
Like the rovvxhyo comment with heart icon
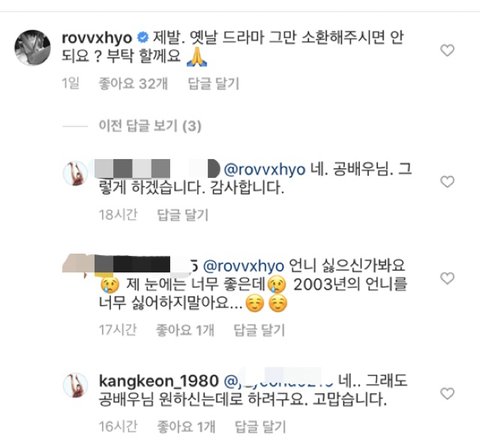pos(447,50)
